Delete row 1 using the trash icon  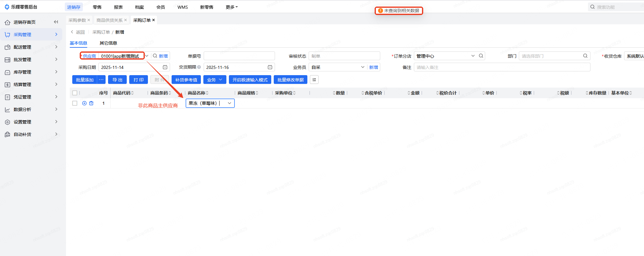91,103
